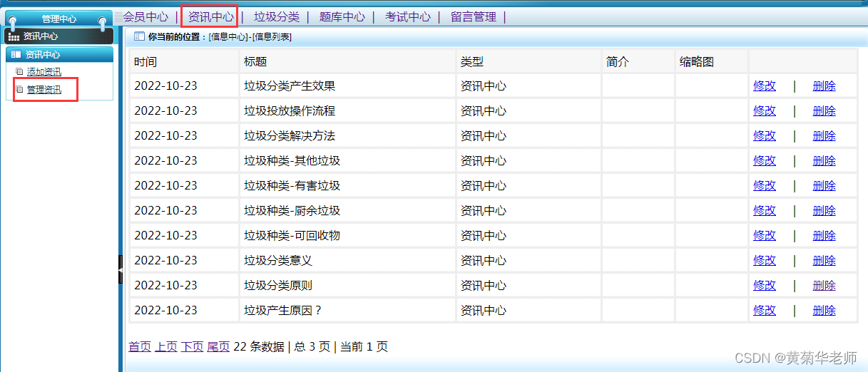Jump to last page via 尾页
The width and height of the screenshot is (868, 372).
pyautogui.click(x=218, y=347)
